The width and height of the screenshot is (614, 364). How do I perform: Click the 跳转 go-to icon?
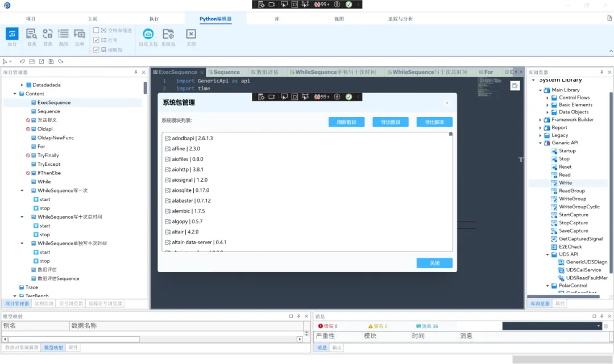pyautogui.click(x=63, y=34)
